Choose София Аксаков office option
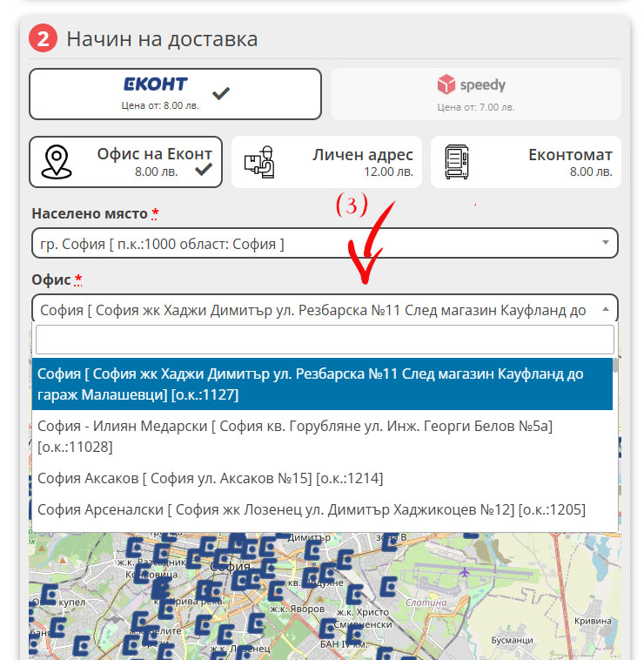 point(322,478)
